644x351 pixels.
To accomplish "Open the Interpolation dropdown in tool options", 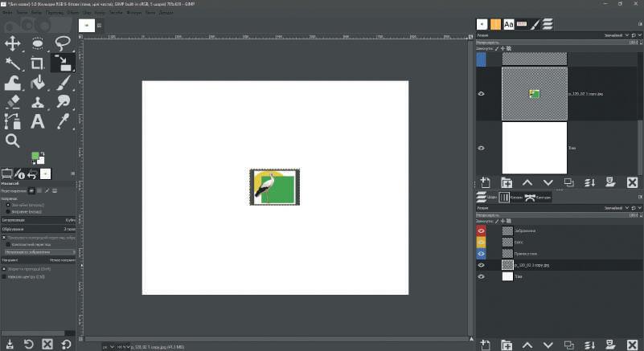I will coord(39,220).
